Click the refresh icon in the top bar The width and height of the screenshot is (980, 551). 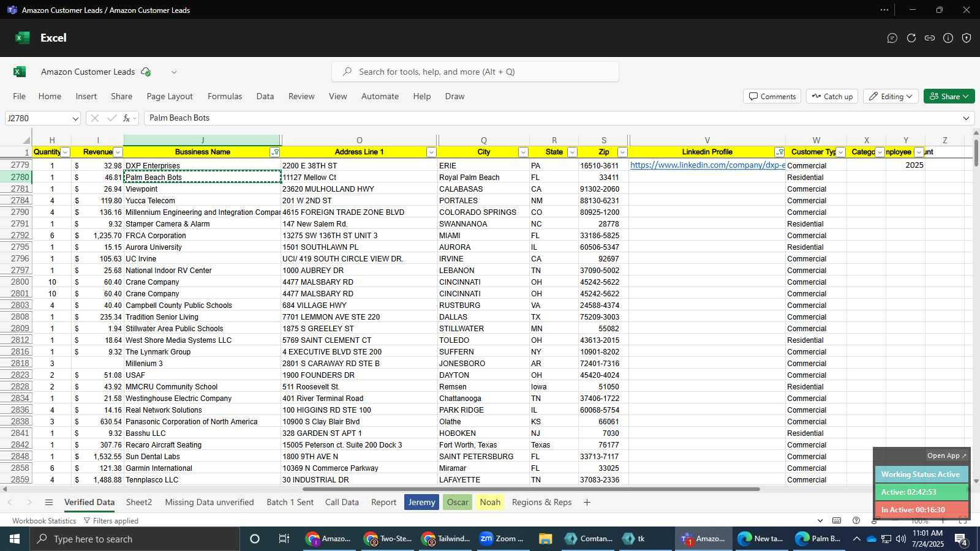911,38
